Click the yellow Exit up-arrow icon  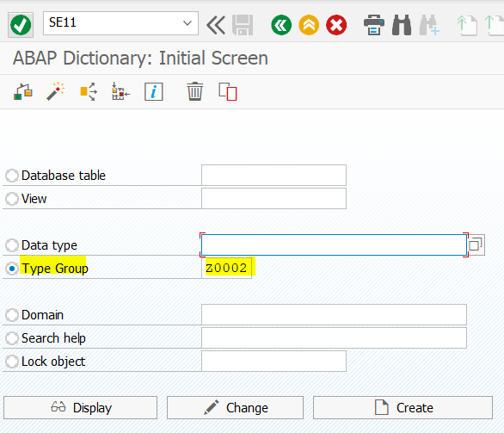tap(309, 25)
